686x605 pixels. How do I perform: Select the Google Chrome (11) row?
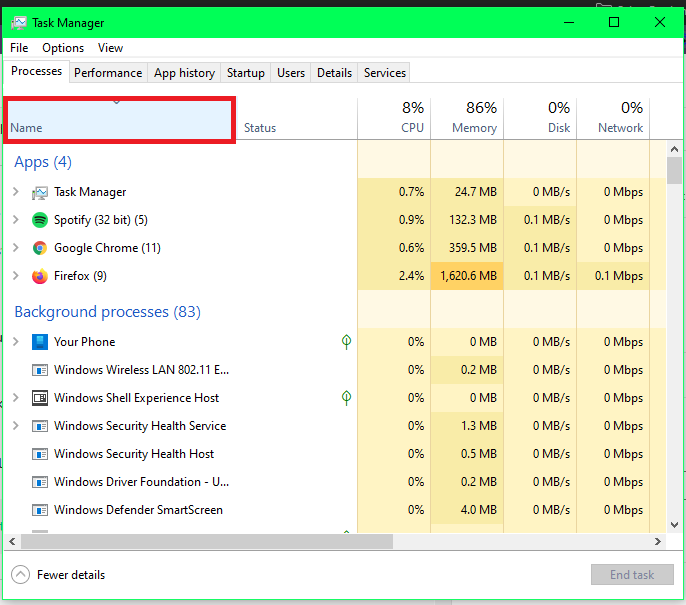[x=335, y=248]
